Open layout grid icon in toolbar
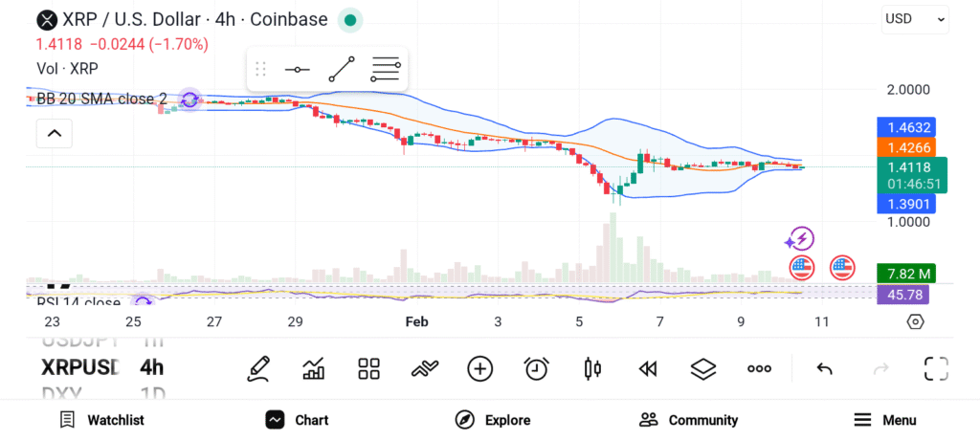The height and width of the screenshot is (441, 980). [369, 368]
